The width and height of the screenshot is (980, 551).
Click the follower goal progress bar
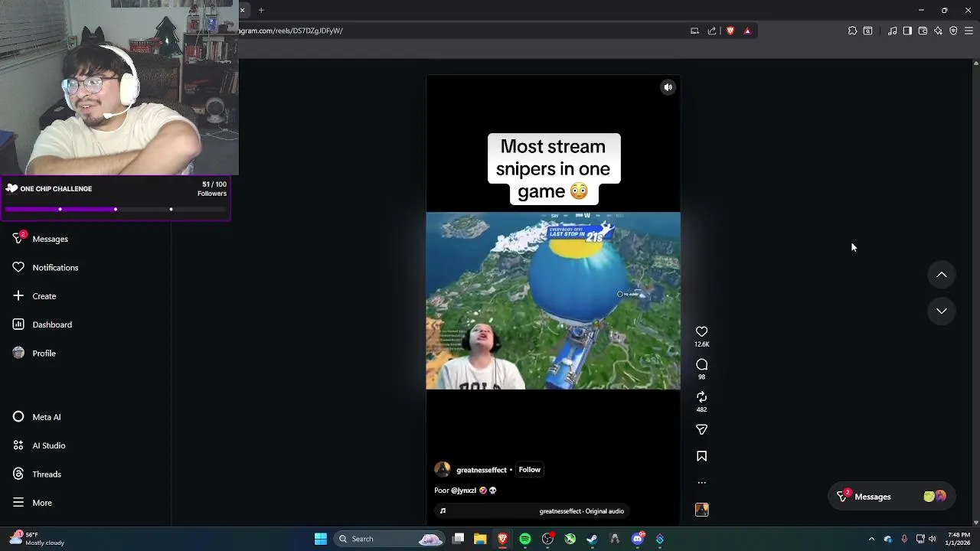(x=116, y=209)
